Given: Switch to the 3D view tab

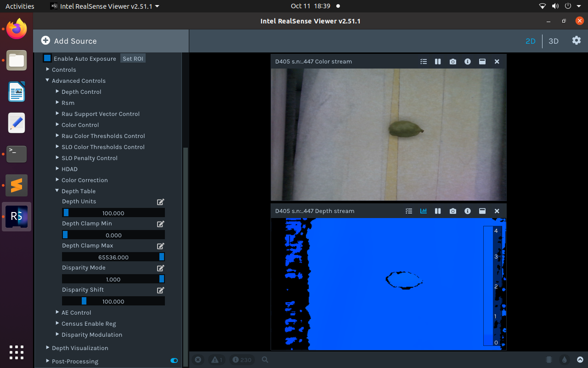Looking at the screenshot, I should click(554, 41).
